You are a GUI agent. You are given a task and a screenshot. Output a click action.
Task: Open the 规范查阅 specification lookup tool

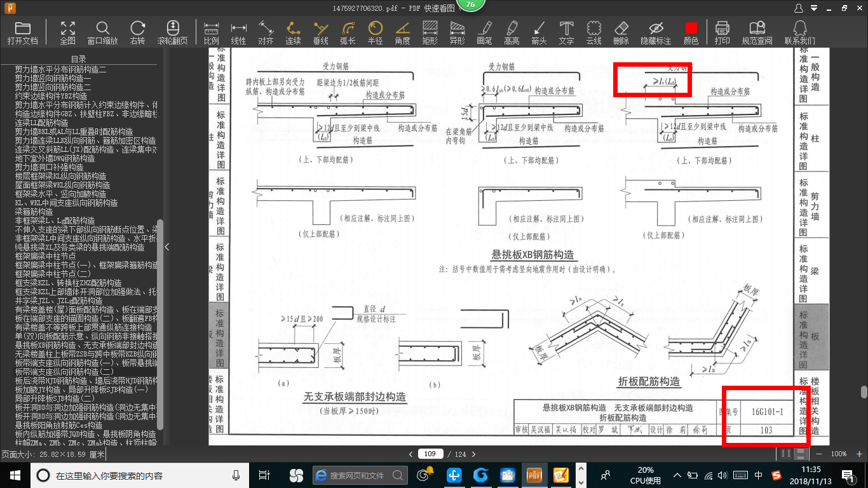pos(757,32)
